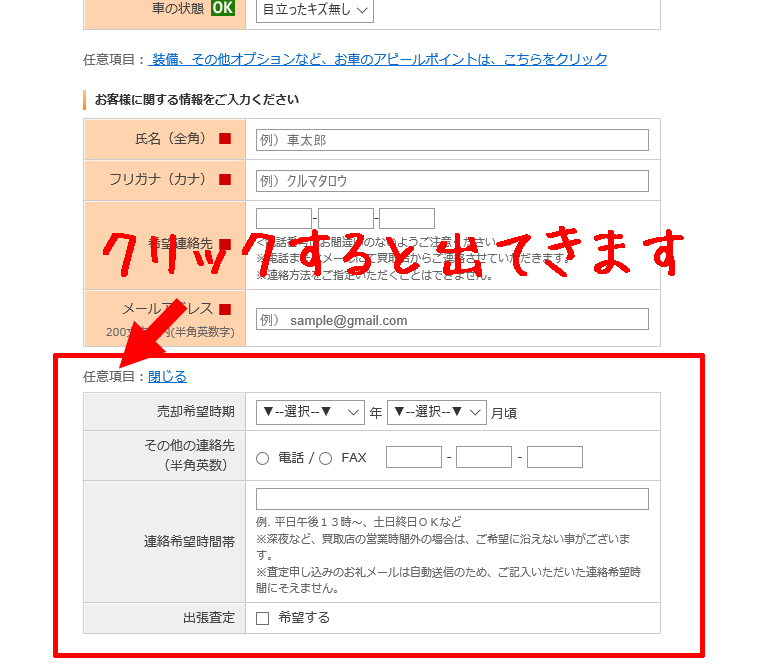Click the 装備、その他オプション appeal points link
The image size is (772, 667).
(x=378, y=60)
